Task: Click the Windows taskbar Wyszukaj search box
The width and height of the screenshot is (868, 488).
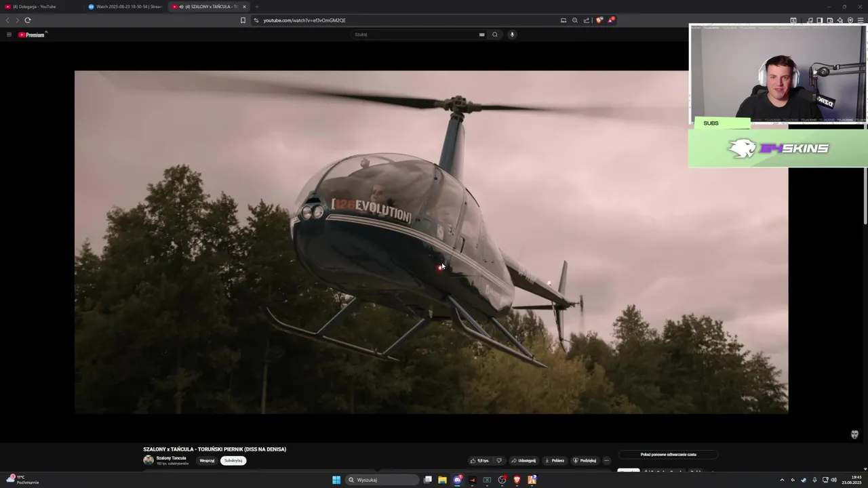Action: 382,480
